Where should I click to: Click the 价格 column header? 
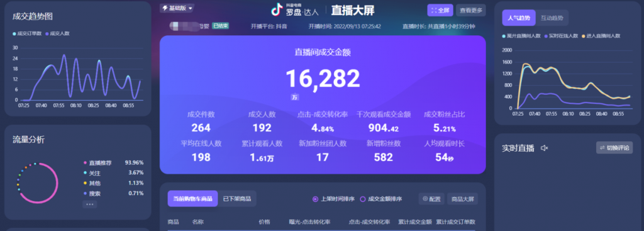tap(264, 222)
